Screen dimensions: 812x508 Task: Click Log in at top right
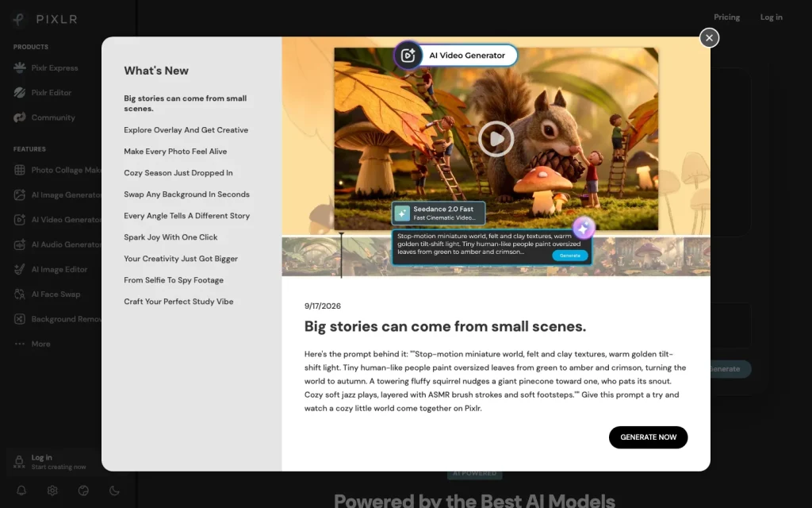tap(771, 17)
